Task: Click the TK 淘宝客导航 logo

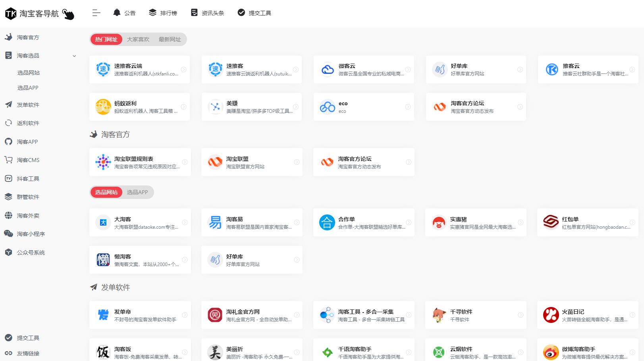Action: pyautogui.click(x=39, y=14)
